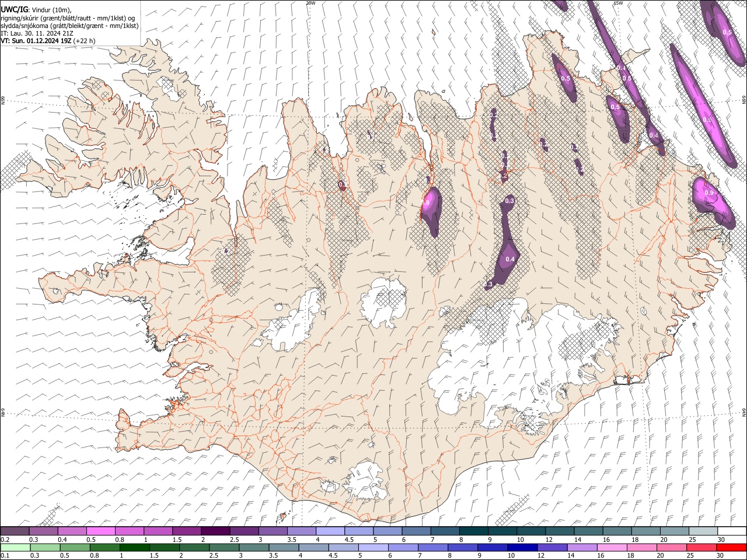Pick the dark teal snow swatch between 8 and 9
Screen dimensions: 747x560
[473, 531]
